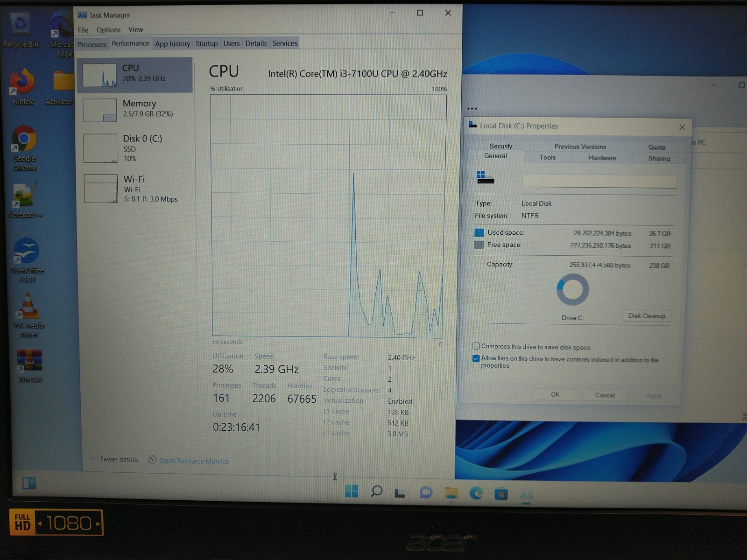Open the Recycle Bin desktop icon
Viewport: 747px width, 560px height.
[21, 29]
